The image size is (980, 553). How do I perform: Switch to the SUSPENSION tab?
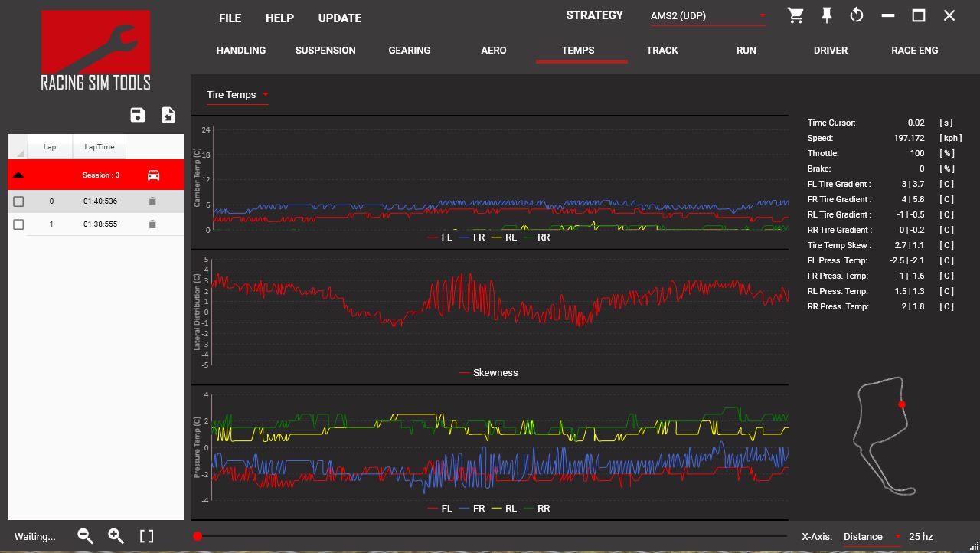[325, 51]
